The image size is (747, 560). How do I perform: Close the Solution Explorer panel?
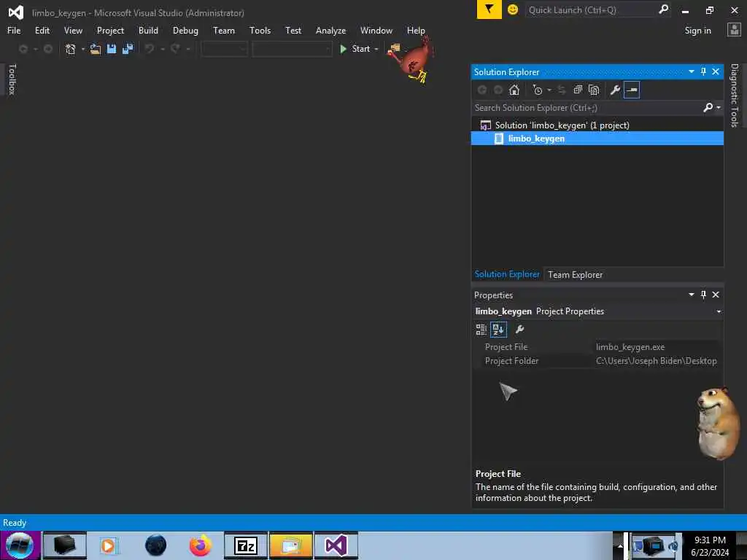[x=716, y=71]
